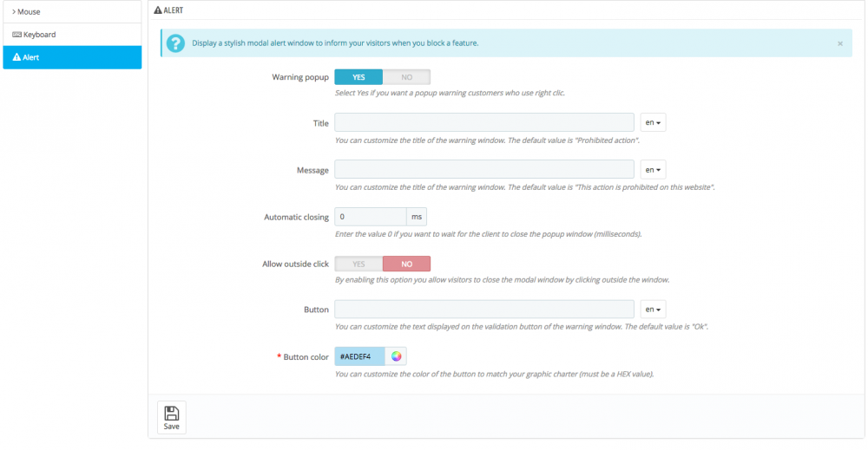Click the #AEDEF4 button color field

(x=360, y=356)
